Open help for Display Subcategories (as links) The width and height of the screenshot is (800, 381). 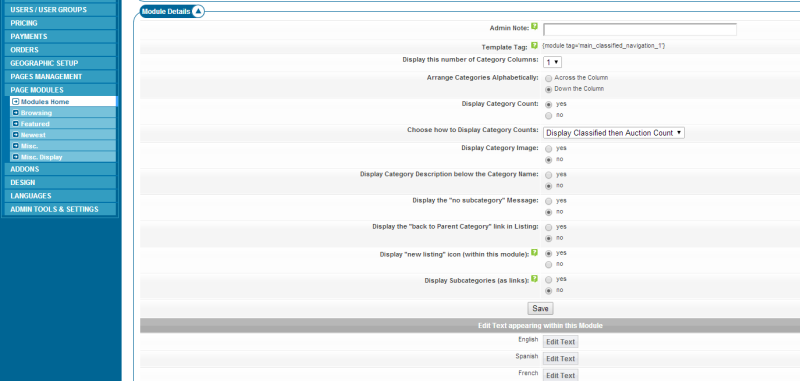[x=534, y=278]
